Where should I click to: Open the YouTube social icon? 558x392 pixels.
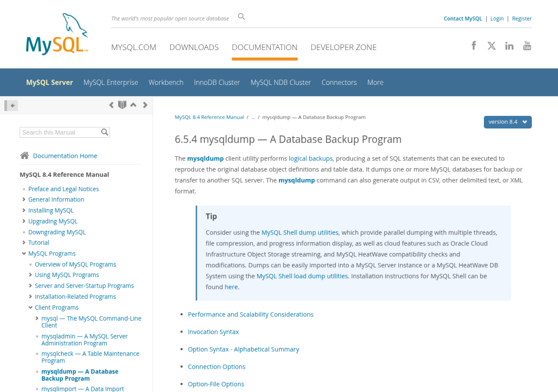527,46
